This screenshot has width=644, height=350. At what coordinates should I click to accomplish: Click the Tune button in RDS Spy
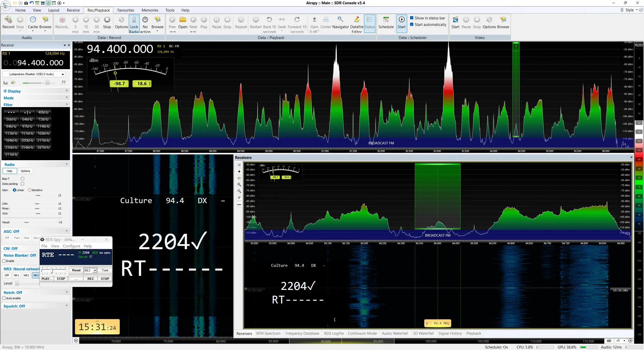tap(105, 270)
